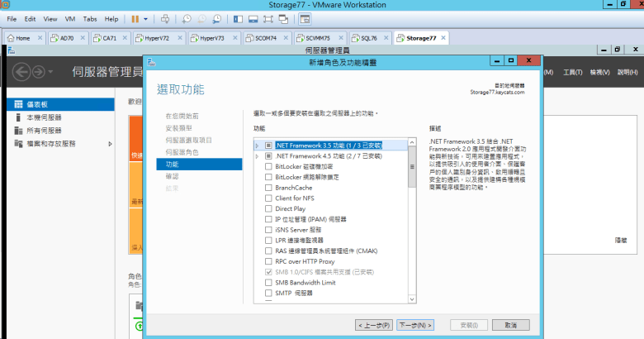The height and width of the screenshot is (339, 644).
Task: Expand the .NET Framework 4.5 feature node
Action: tap(258, 156)
